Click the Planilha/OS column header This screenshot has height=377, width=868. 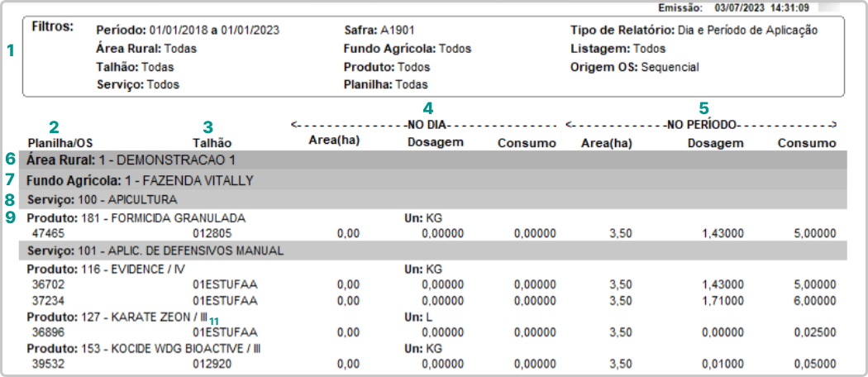click(60, 142)
